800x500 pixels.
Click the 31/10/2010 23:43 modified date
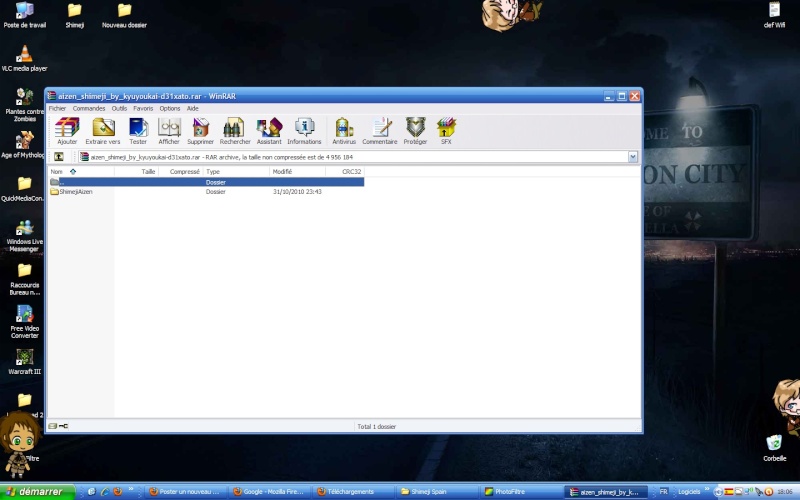[x=297, y=192]
